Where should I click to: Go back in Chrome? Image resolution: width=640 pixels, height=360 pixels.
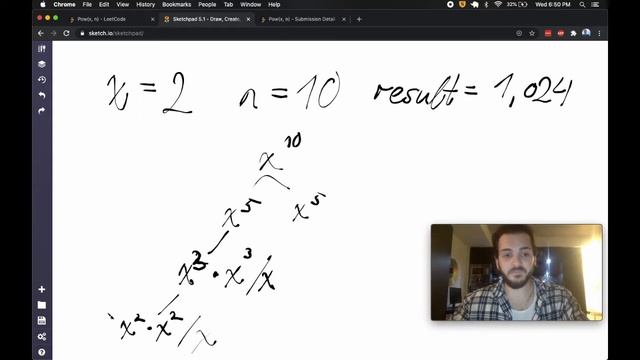(x=40, y=33)
